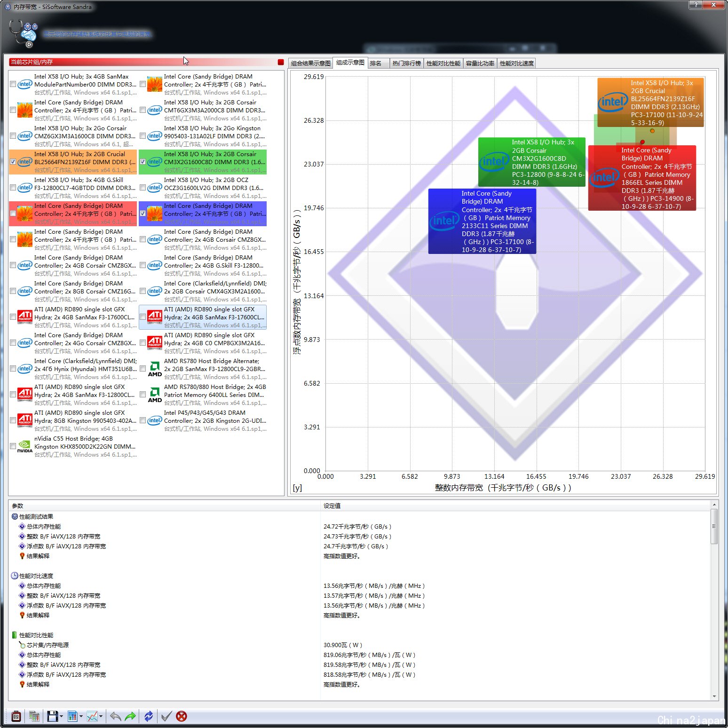The width and height of the screenshot is (728, 728).
Task: Click the 当前芯片组/内存 header bar
Action: (142, 62)
